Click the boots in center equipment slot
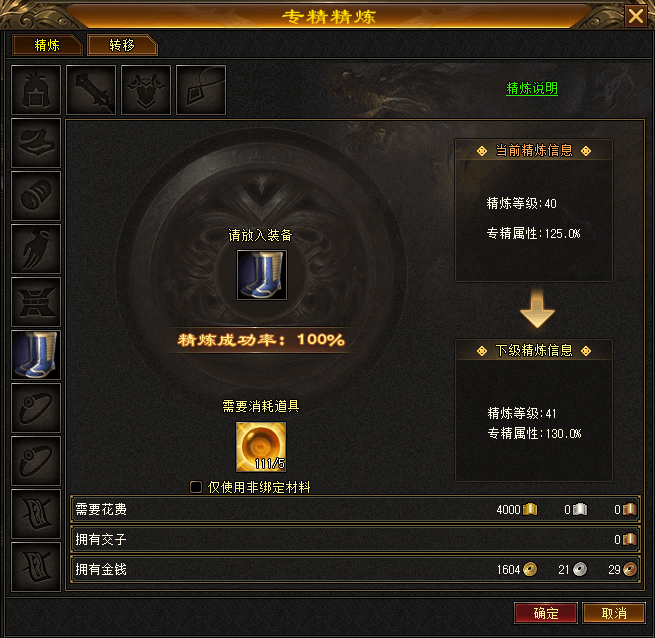655x638 pixels. (x=262, y=275)
